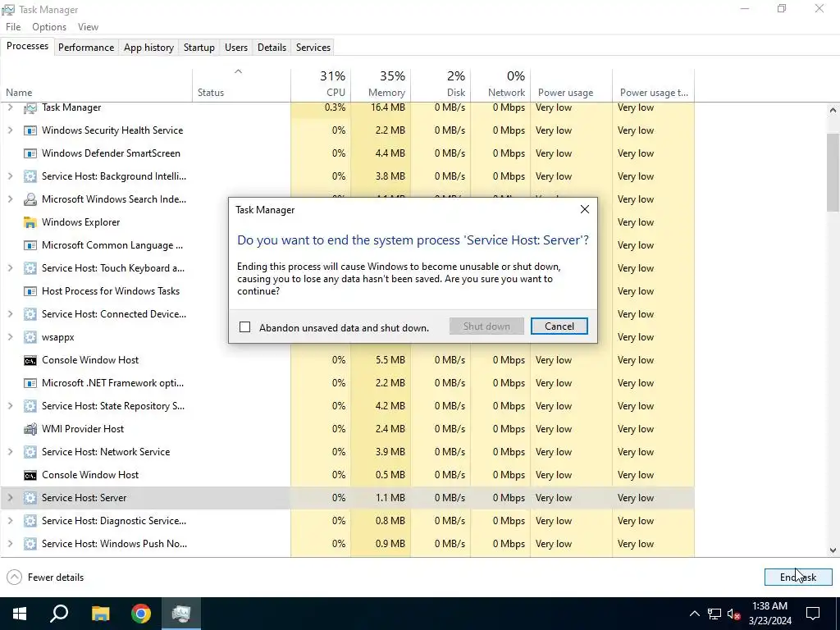Viewport: 840px width, 630px height.
Task: Expand the wsappx process group
Action: 10,337
